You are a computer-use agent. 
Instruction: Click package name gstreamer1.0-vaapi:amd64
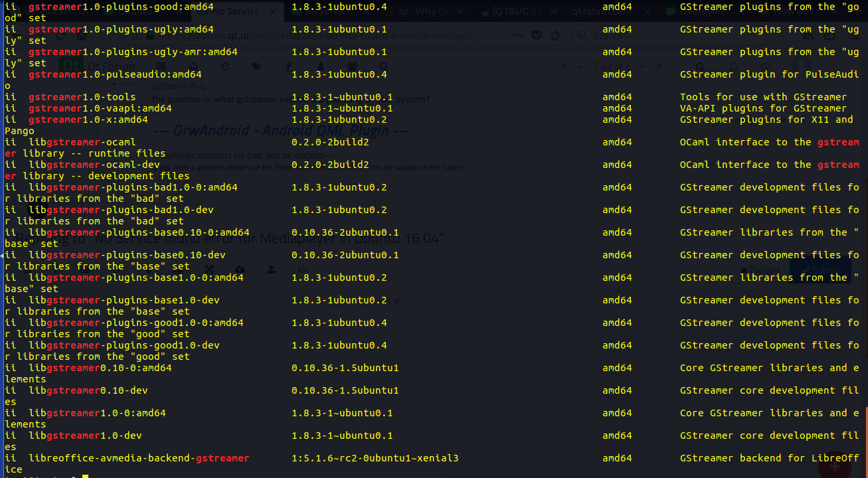tap(100, 108)
